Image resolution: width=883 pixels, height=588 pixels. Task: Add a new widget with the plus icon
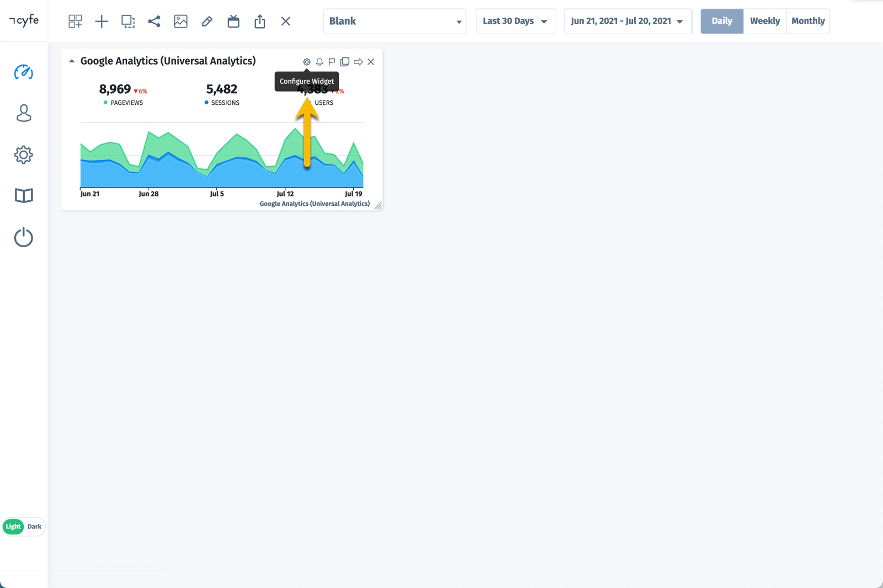102,22
